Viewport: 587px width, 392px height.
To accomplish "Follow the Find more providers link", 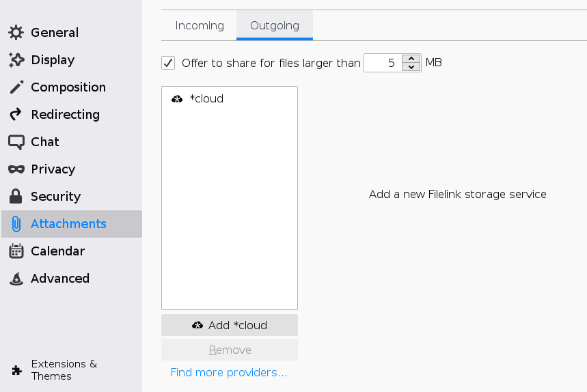I will pos(229,372).
